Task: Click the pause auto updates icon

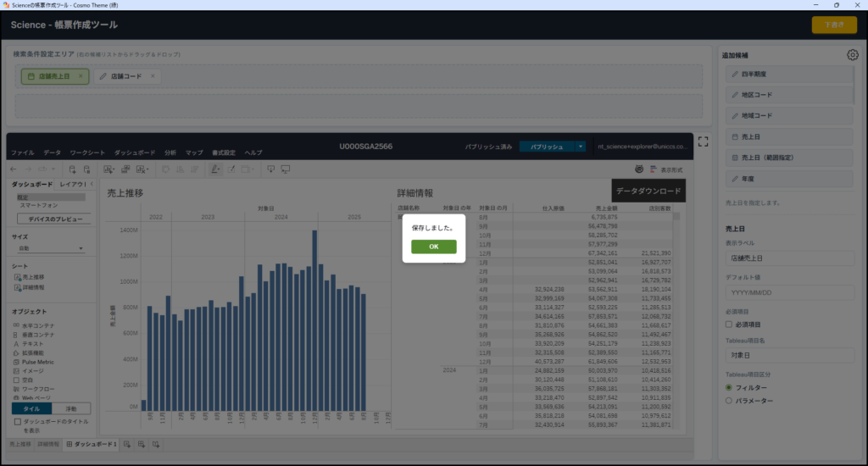Action: tap(87, 169)
